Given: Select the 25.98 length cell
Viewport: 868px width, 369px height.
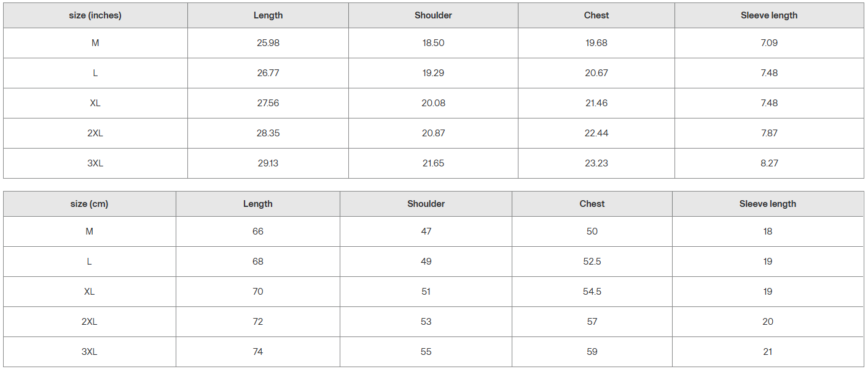Looking at the screenshot, I should tap(268, 43).
